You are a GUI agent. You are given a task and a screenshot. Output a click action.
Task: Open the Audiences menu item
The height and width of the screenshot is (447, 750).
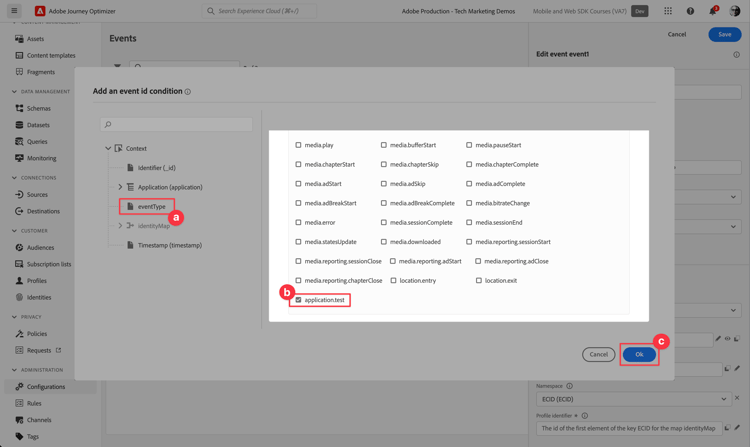point(41,248)
